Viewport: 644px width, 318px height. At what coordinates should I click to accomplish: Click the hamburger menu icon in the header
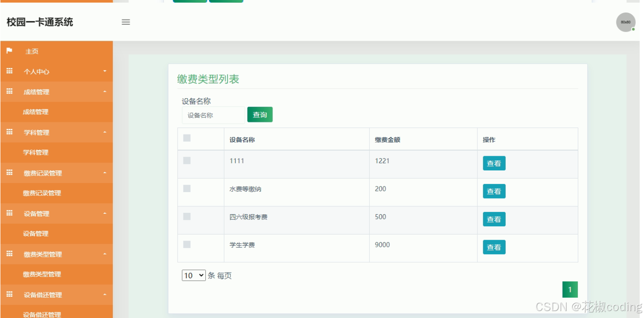[x=125, y=22]
